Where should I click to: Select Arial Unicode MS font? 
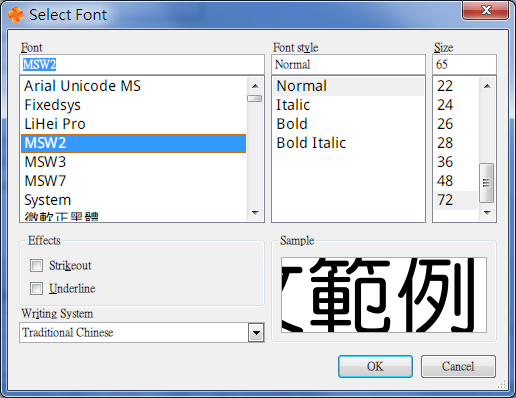[133, 86]
